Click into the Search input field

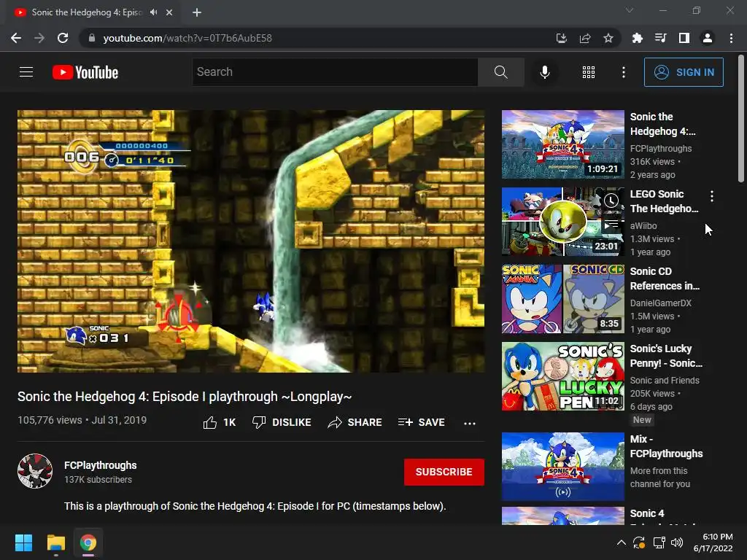(335, 72)
